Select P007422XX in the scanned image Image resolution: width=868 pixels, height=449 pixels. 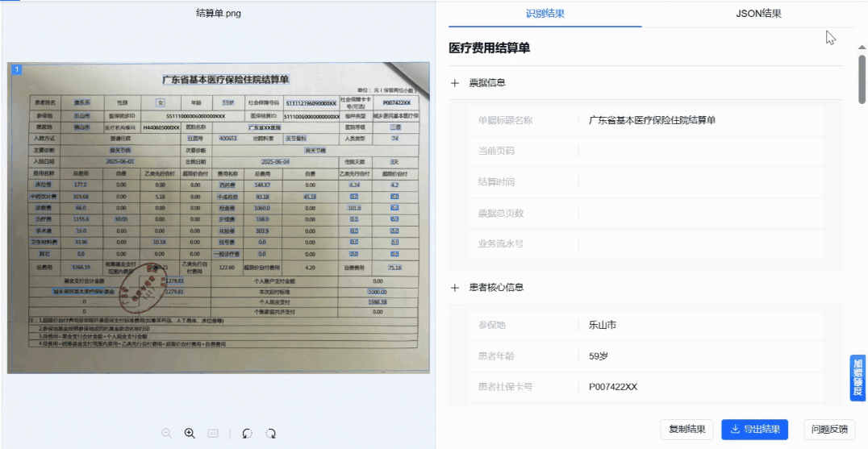pos(396,103)
